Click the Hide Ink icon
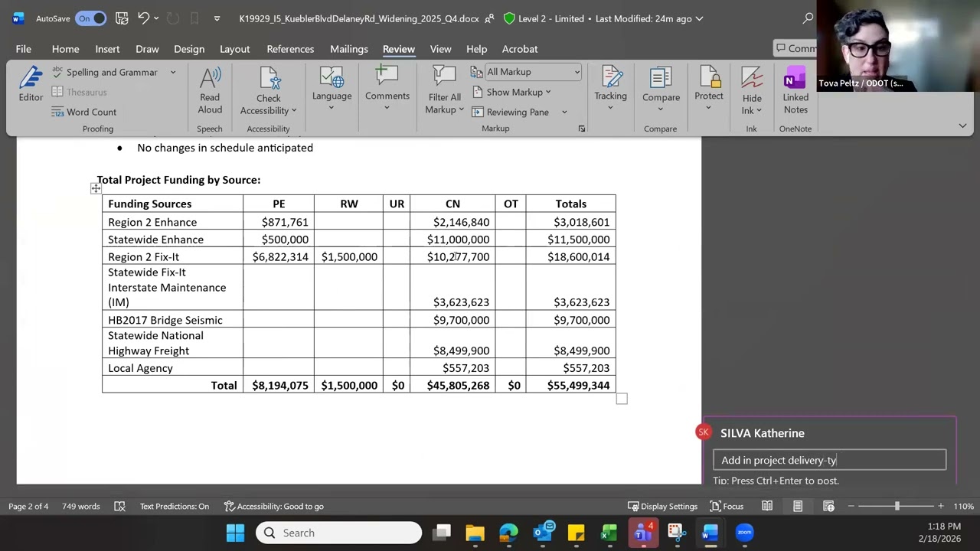The height and width of the screenshot is (551, 980). (x=752, y=78)
